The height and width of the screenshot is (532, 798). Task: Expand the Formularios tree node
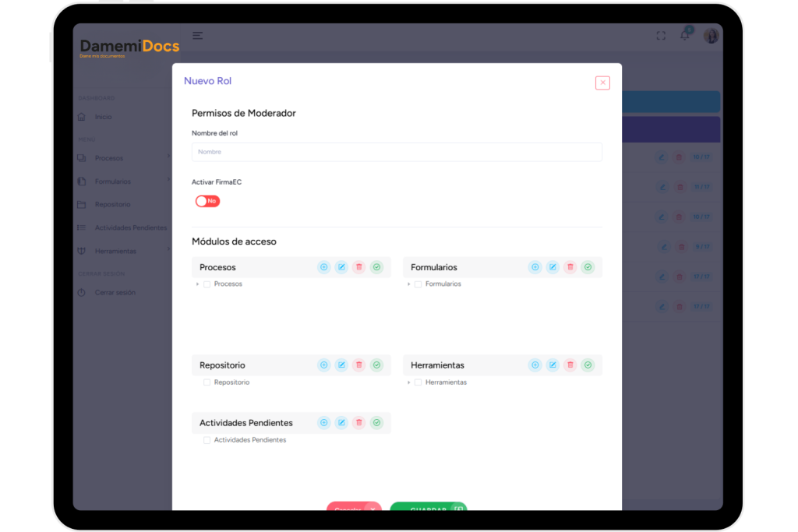pos(408,284)
